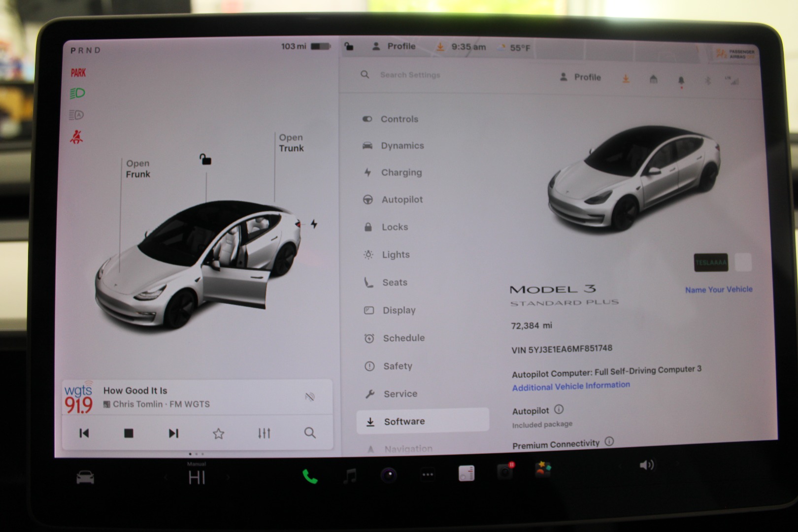Open the green Phone app
Screen dimensions: 798x532
[310, 476]
